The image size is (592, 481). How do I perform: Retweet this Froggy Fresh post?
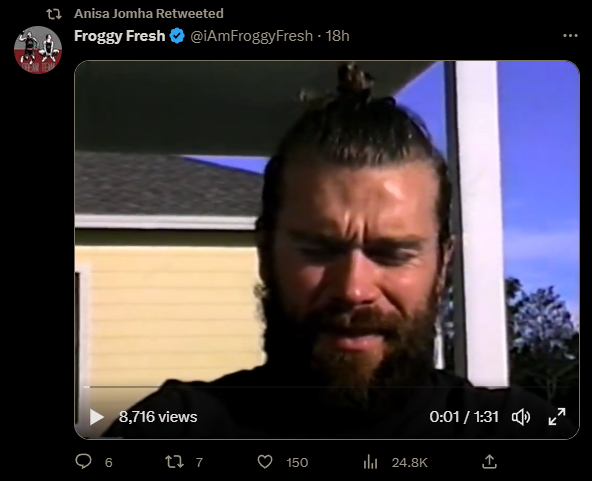174,462
